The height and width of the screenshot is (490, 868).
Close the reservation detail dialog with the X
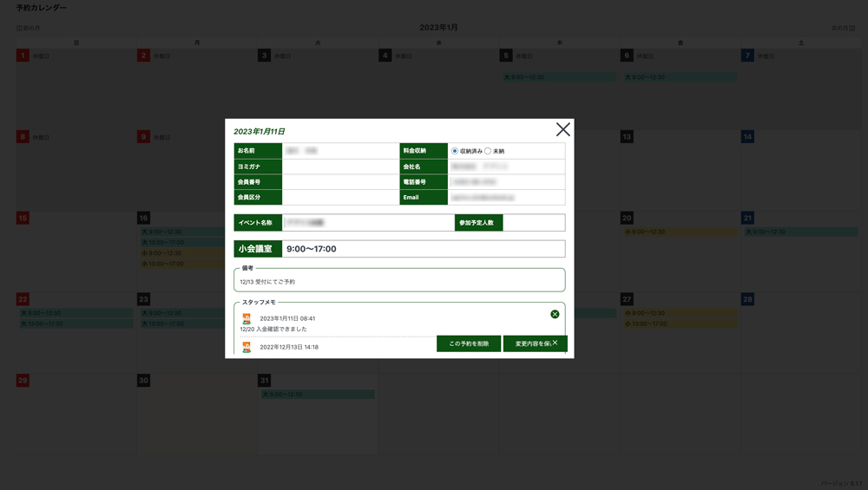click(562, 130)
